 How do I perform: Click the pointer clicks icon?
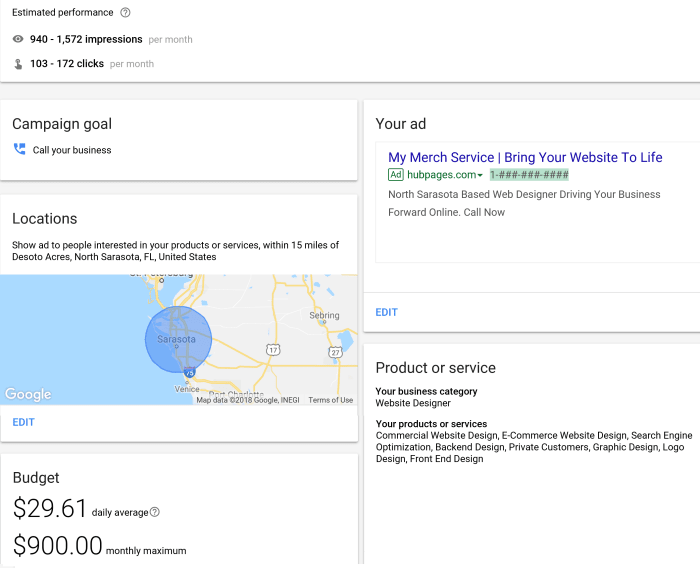point(18,64)
